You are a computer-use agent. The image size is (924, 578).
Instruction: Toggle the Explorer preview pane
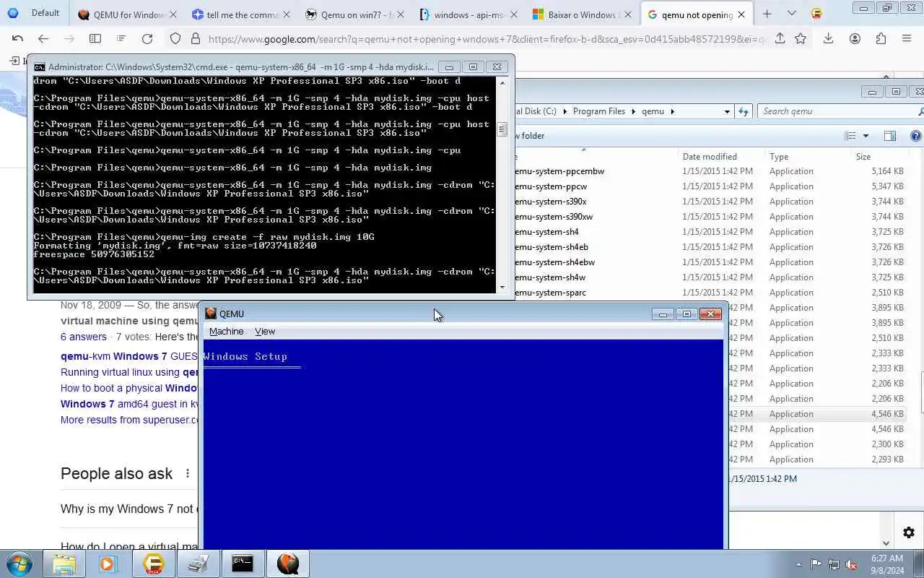coord(889,136)
